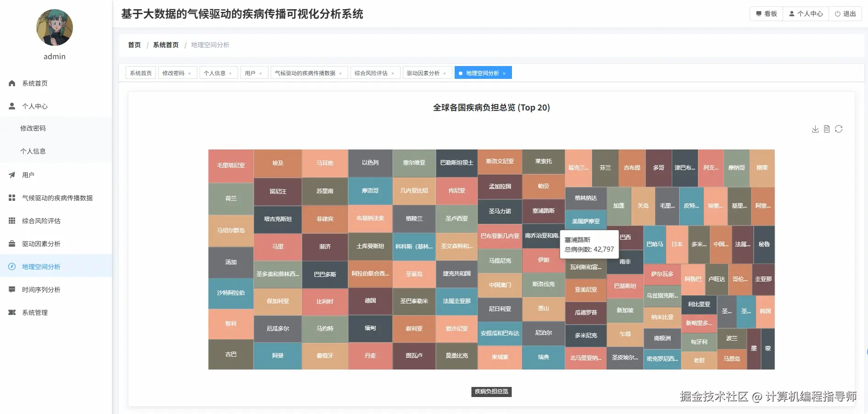Go to 首页 in the breadcrumb
Viewport: 868px width, 414px height.
(134, 45)
